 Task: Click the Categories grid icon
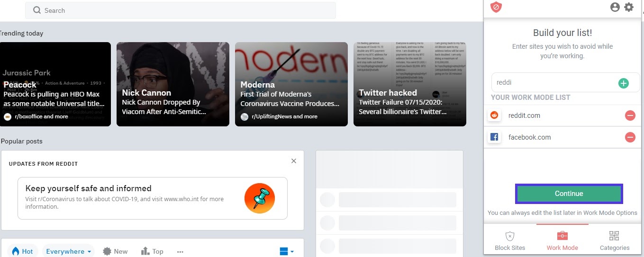[614, 236]
